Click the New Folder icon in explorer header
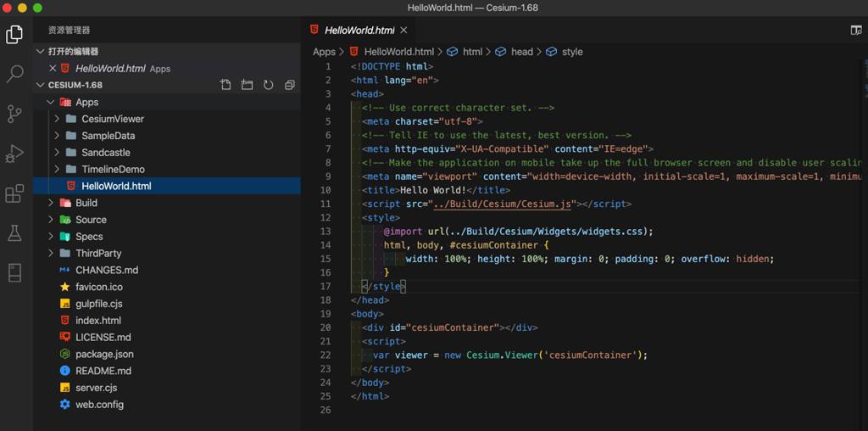This screenshot has width=868, height=431. coord(247,85)
